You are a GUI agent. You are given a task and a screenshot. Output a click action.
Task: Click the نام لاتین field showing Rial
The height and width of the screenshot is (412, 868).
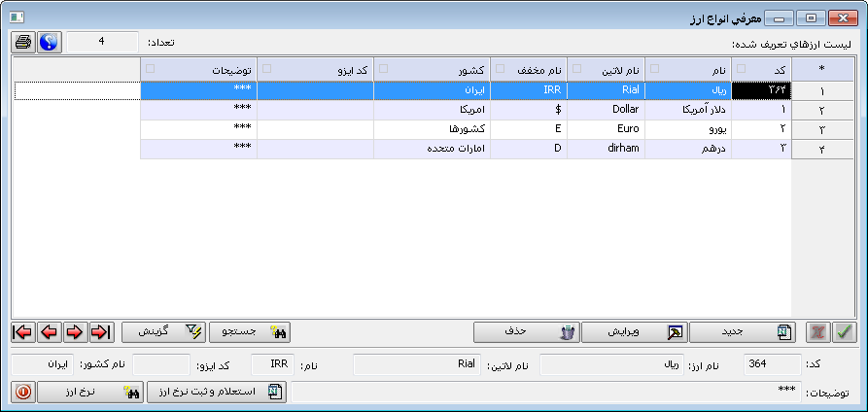coord(417,364)
